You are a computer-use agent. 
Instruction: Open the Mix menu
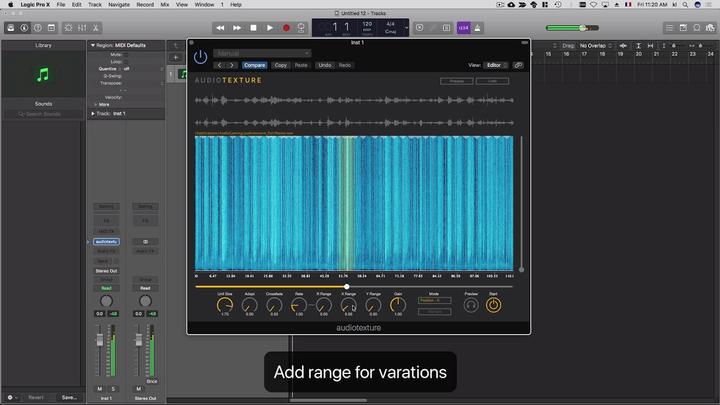pos(165,5)
